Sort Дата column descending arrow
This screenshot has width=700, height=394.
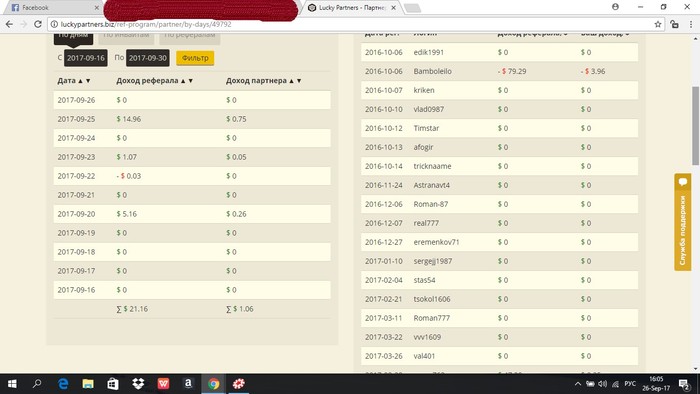tap(88, 81)
